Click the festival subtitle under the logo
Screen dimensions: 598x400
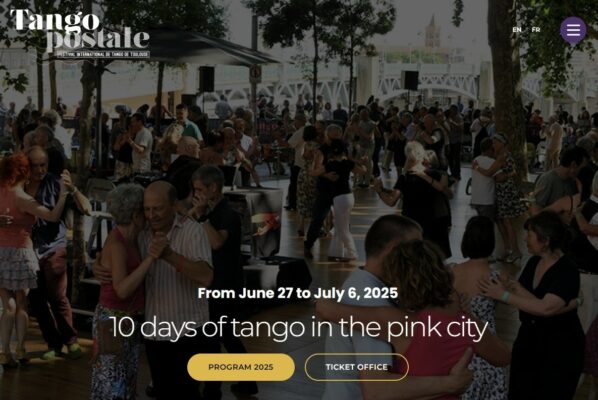click(103, 55)
